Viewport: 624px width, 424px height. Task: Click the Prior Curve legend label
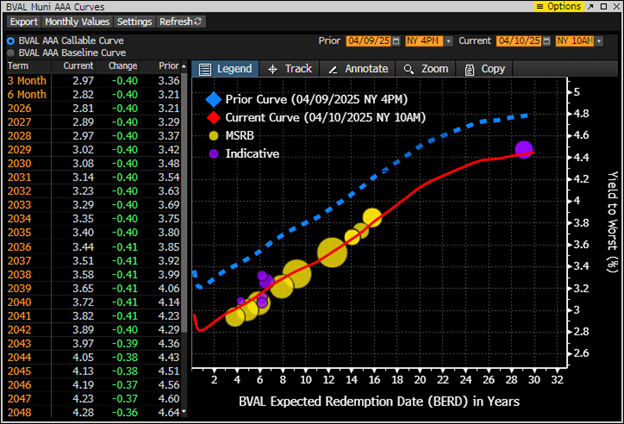click(317, 99)
